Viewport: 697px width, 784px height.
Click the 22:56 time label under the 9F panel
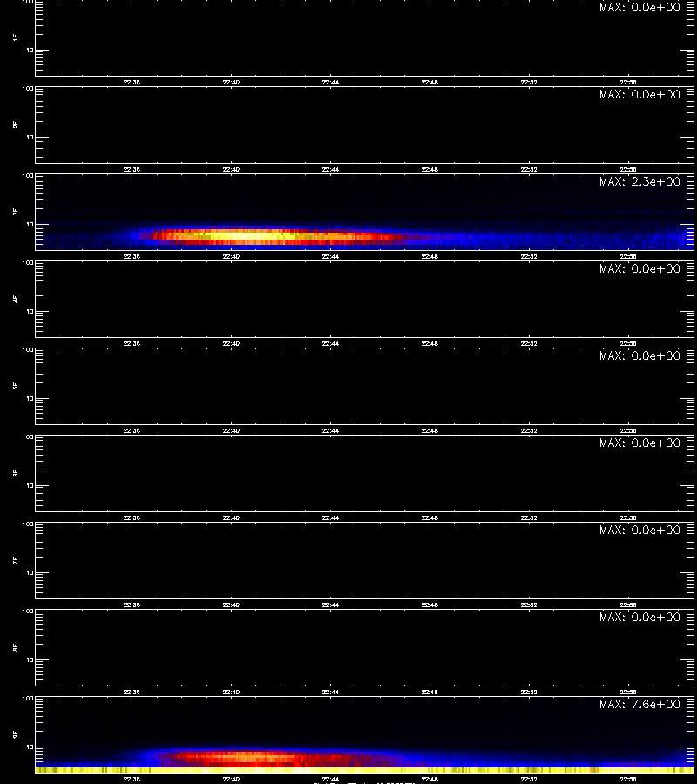628,779
